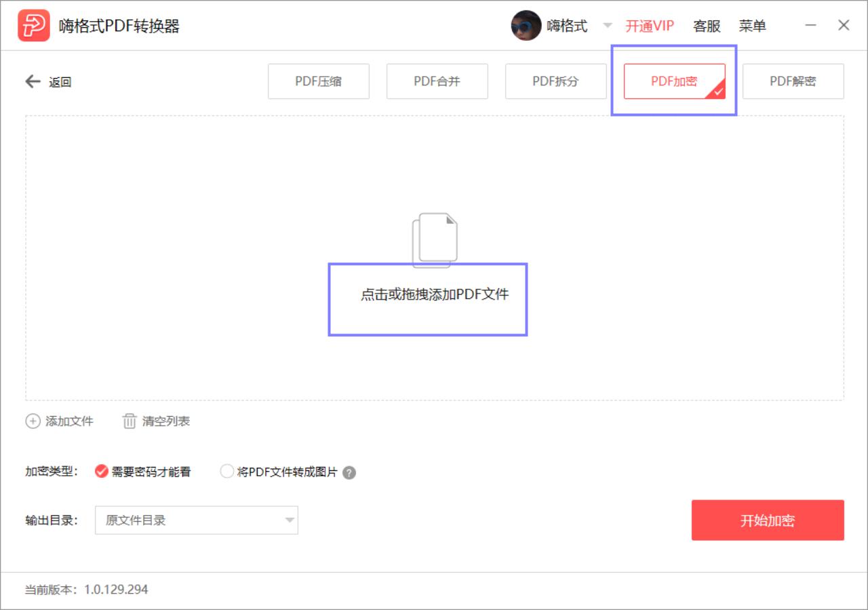Click the trash icon to clear the list
This screenshot has width=868, height=610.
pyautogui.click(x=129, y=421)
